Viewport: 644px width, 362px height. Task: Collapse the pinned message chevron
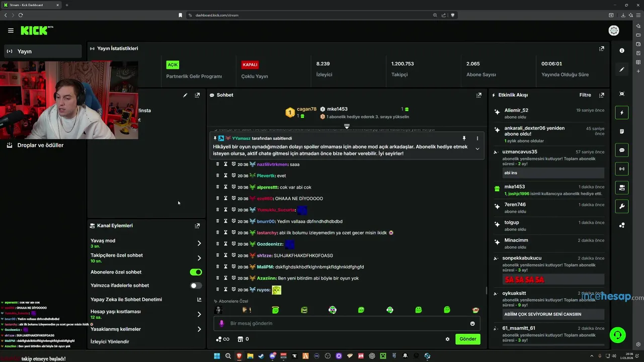[477, 148]
